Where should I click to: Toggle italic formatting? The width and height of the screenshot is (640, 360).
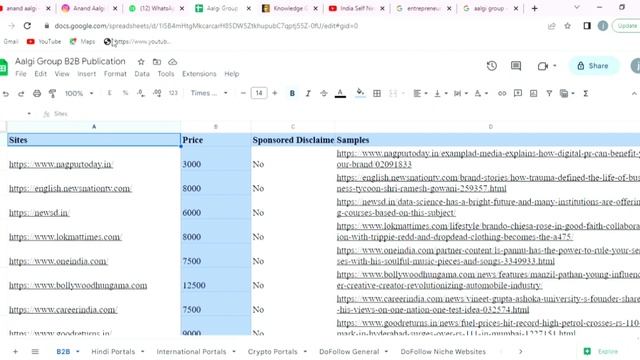(308, 93)
